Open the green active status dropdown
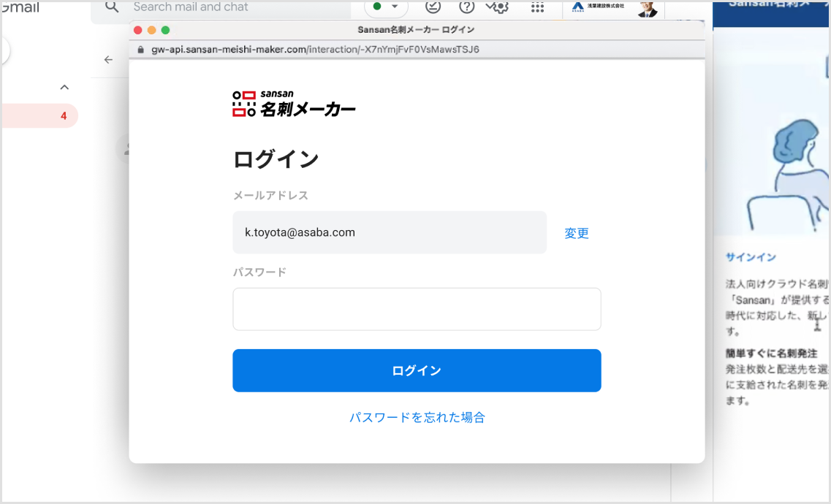Image resolution: width=831 pixels, height=504 pixels. (x=386, y=7)
